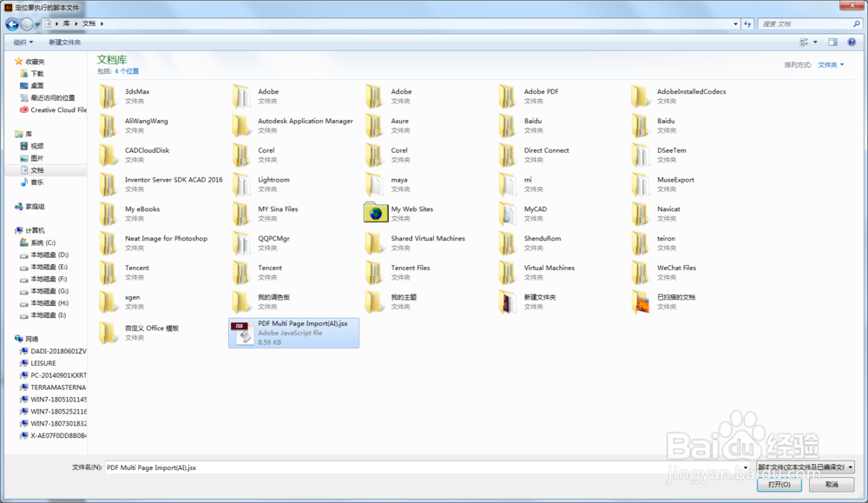Viewport: 868px width, 503px height.
Task: Click 库 in the address breadcrumb
Action: point(67,23)
